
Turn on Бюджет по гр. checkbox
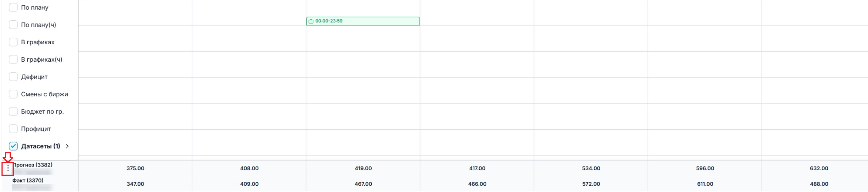click(13, 112)
